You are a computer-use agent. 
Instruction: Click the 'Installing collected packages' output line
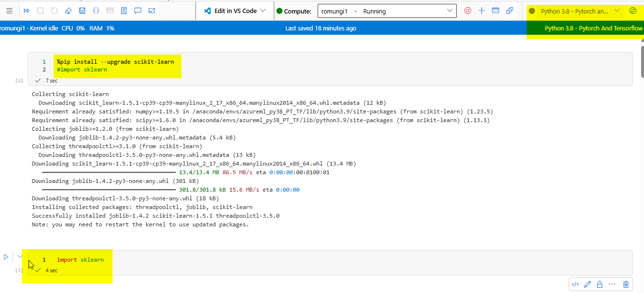tap(142, 207)
